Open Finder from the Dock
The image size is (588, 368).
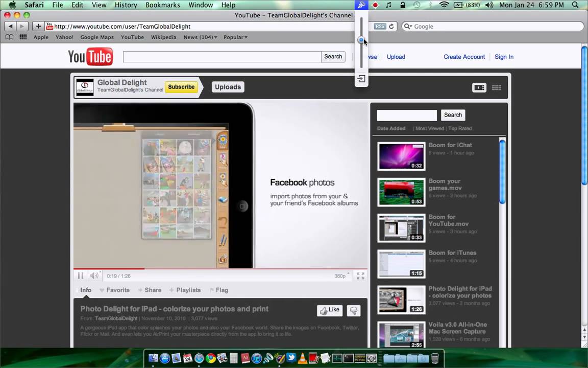tap(153, 358)
